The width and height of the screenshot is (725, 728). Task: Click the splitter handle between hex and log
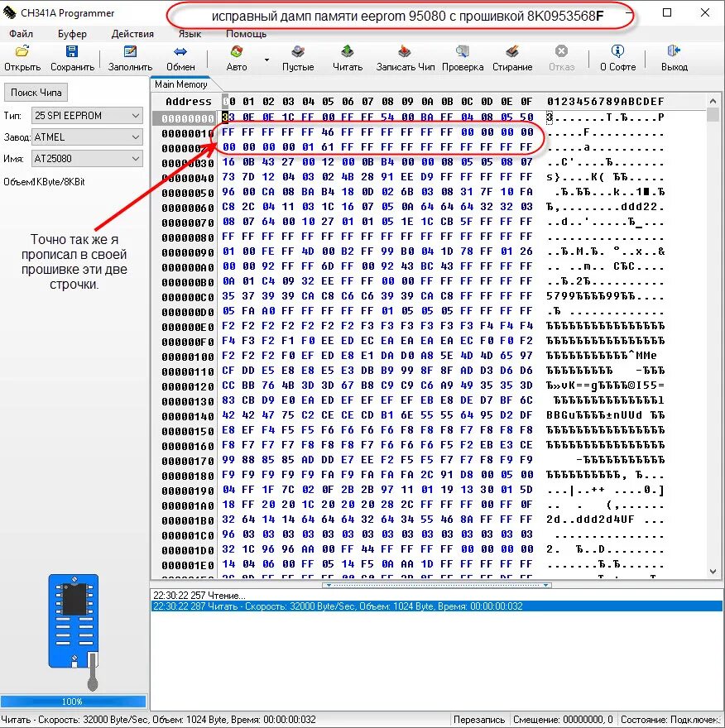437,585
